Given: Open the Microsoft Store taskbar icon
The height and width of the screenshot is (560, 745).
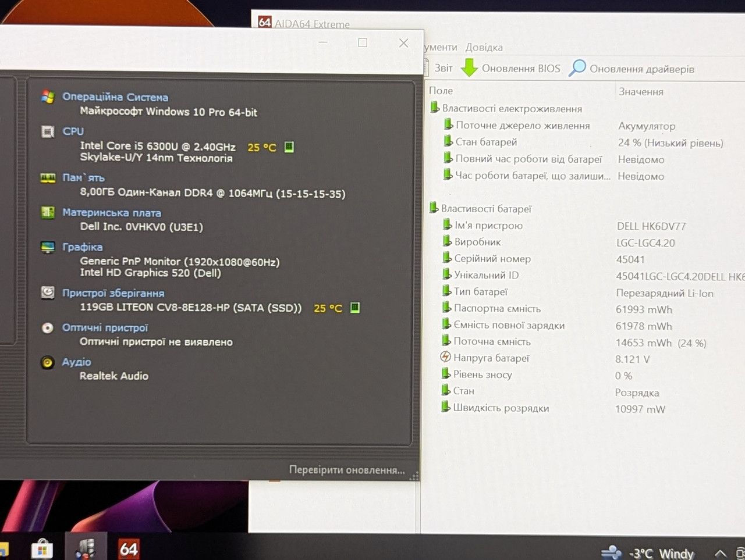Looking at the screenshot, I should pyautogui.click(x=42, y=548).
